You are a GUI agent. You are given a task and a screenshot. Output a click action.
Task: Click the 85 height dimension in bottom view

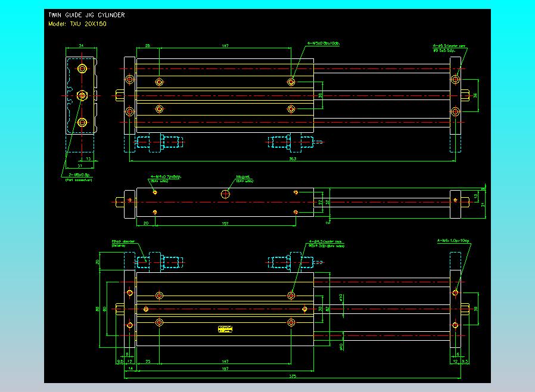pyautogui.click(x=97, y=309)
